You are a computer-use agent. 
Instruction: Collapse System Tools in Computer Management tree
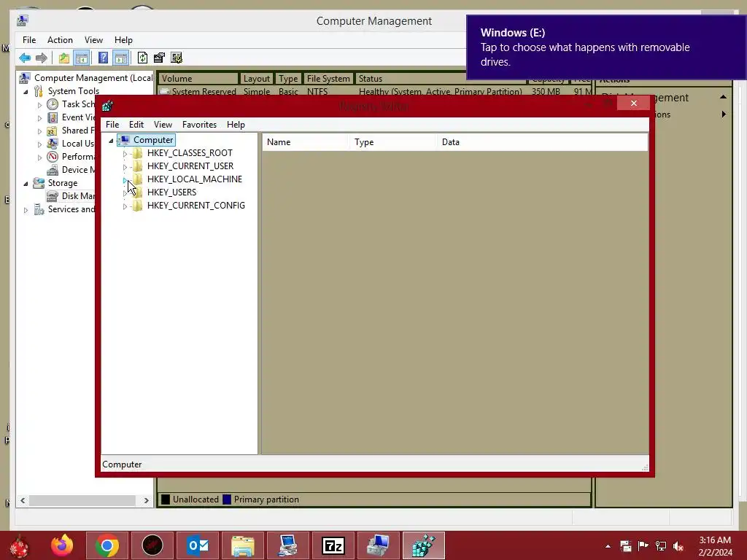click(x=26, y=91)
